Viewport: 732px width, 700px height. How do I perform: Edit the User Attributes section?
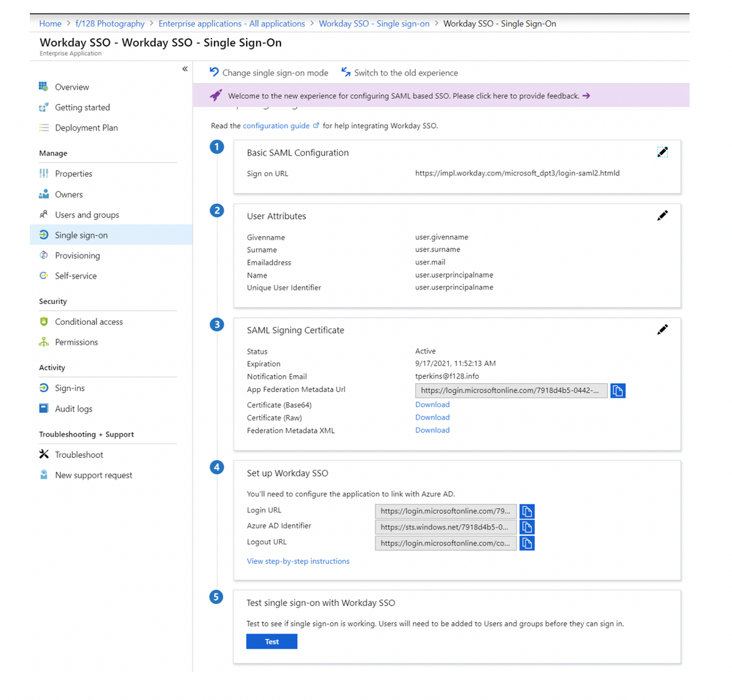pos(663,215)
